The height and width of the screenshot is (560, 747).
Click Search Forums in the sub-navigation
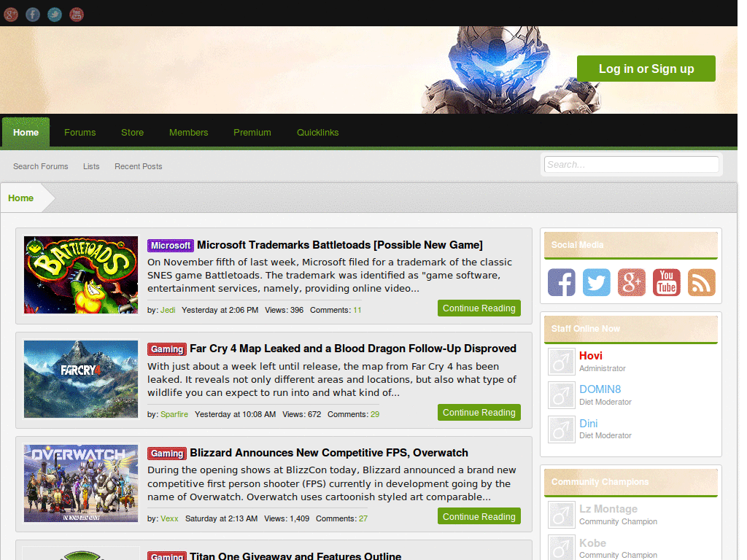41,166
